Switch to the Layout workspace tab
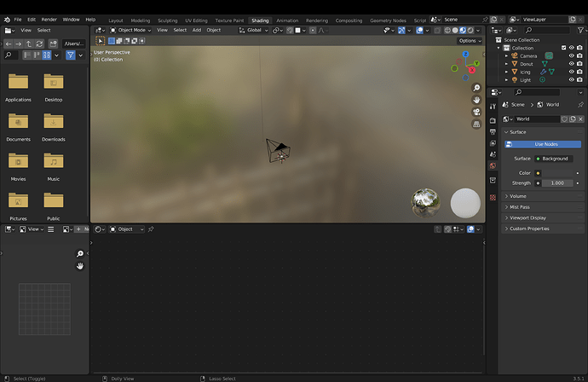Screen dimensions: 588x382 coord(116,20)
